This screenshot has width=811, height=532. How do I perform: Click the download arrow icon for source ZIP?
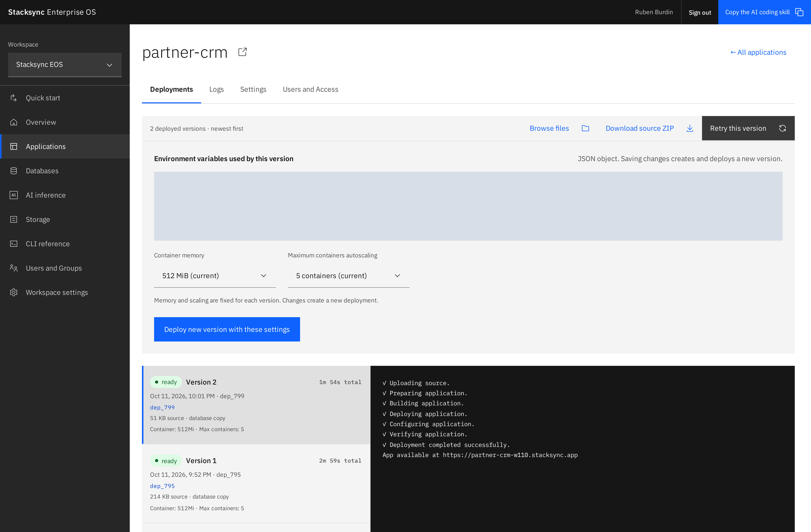(x=690, y=128)
